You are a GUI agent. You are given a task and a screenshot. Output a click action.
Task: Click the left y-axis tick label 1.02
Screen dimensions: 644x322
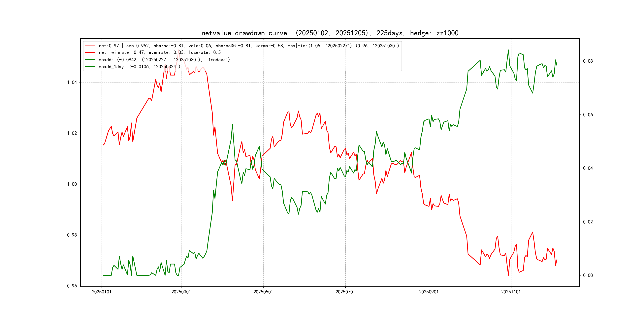click(x=72, y=133)
